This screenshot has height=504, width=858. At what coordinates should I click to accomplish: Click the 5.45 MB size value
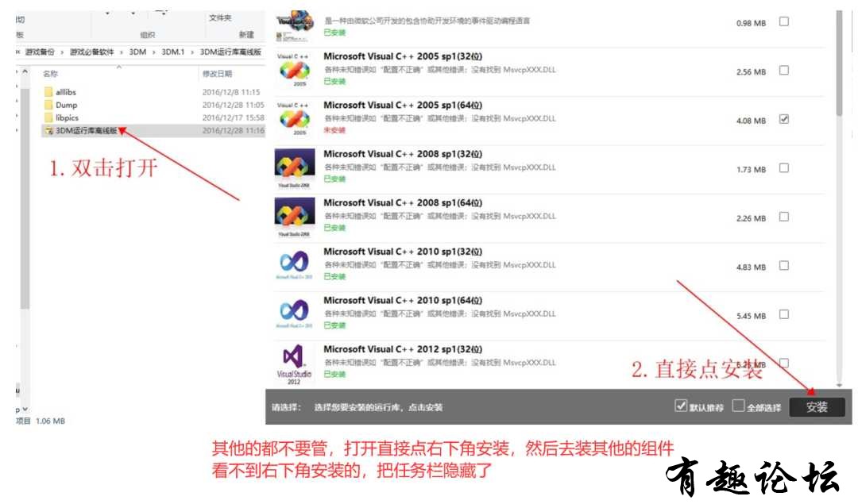pos(751,316)
